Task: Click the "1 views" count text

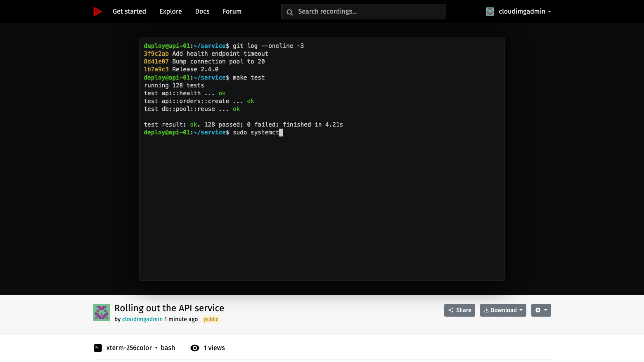Action: (214, 348)
